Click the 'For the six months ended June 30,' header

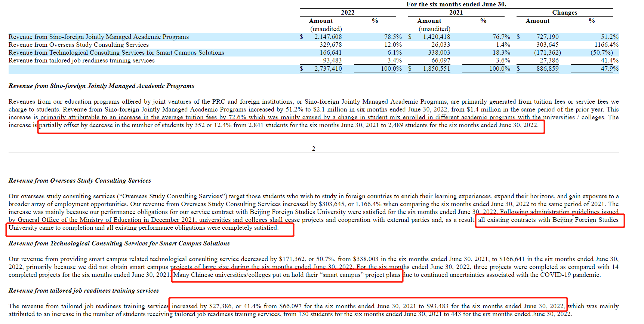[x=456, y=4]
